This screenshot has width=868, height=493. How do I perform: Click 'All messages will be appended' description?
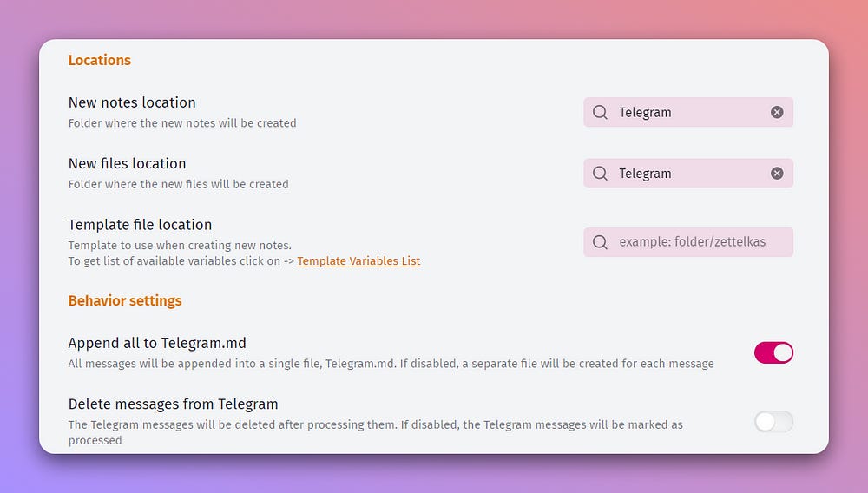tap(391, 364)
